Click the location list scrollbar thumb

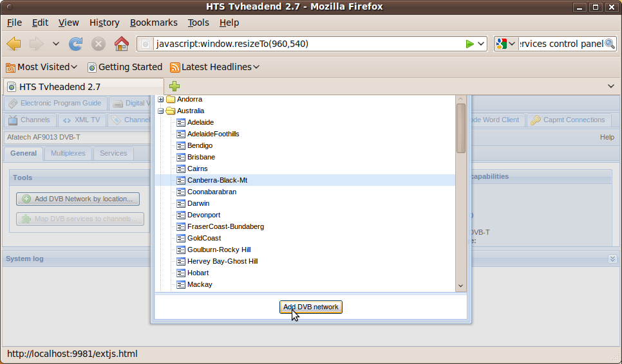pyautogui.click(x=460, y=129)
